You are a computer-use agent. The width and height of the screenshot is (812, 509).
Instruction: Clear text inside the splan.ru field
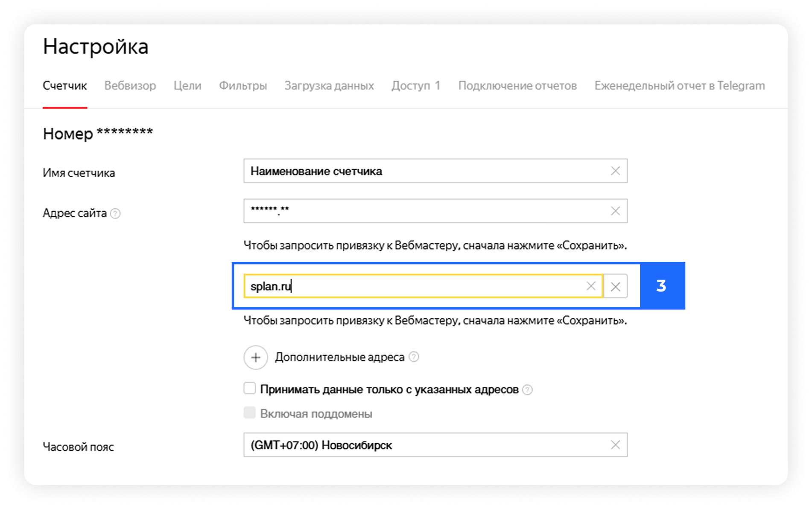click(591, 286)
